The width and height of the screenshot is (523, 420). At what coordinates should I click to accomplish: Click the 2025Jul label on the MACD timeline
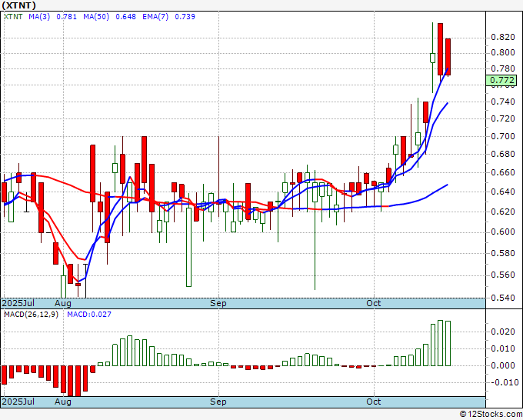18,402
